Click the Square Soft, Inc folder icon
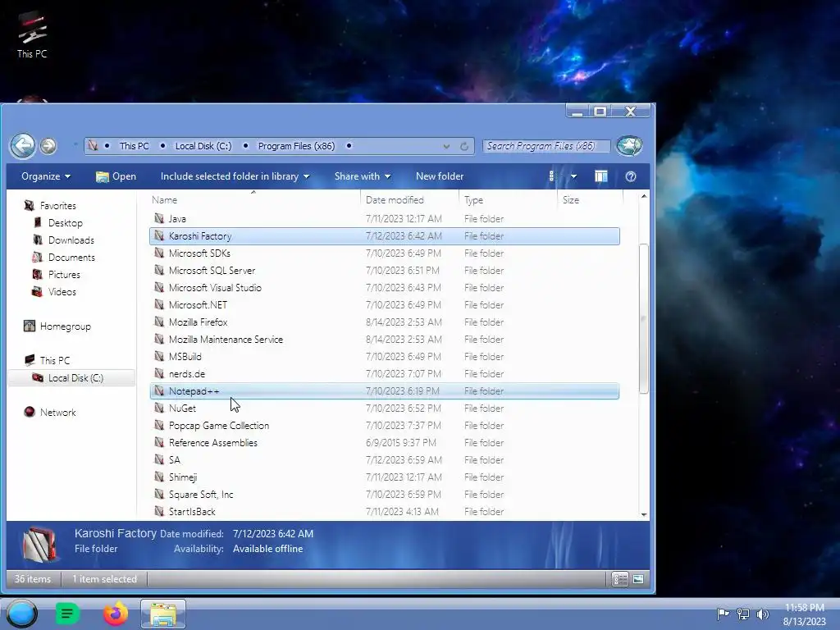The width and height of the screenshot is (840, 630). click(159, 494)
